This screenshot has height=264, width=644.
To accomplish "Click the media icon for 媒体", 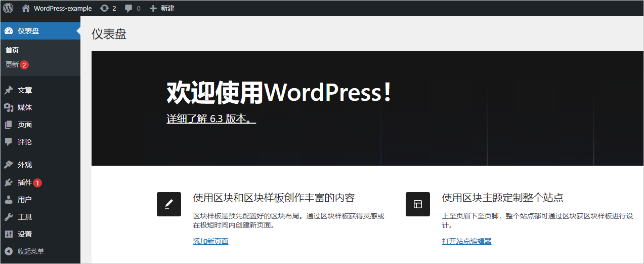I will coord(9,107).
